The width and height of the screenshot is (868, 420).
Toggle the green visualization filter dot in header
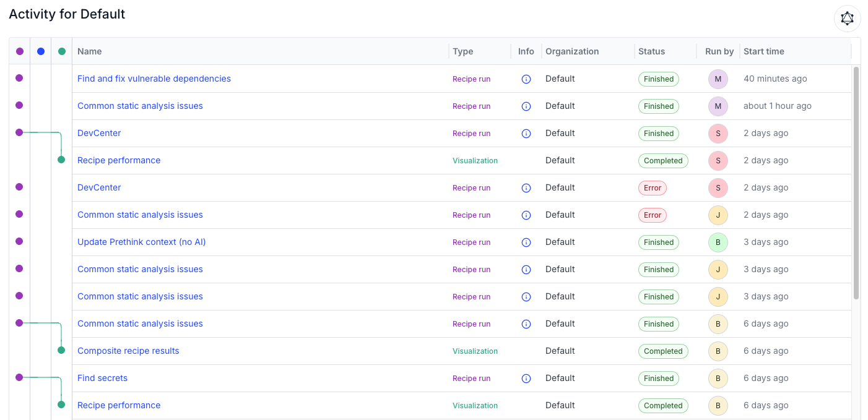point(62,51)
